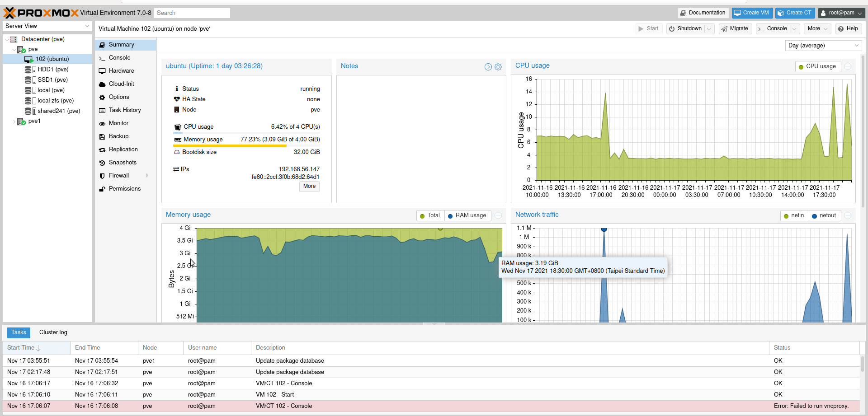The height and width of the screenshot is (416, 868).
Task: Open the Permissions section
Action: click(x=126, y=189)
